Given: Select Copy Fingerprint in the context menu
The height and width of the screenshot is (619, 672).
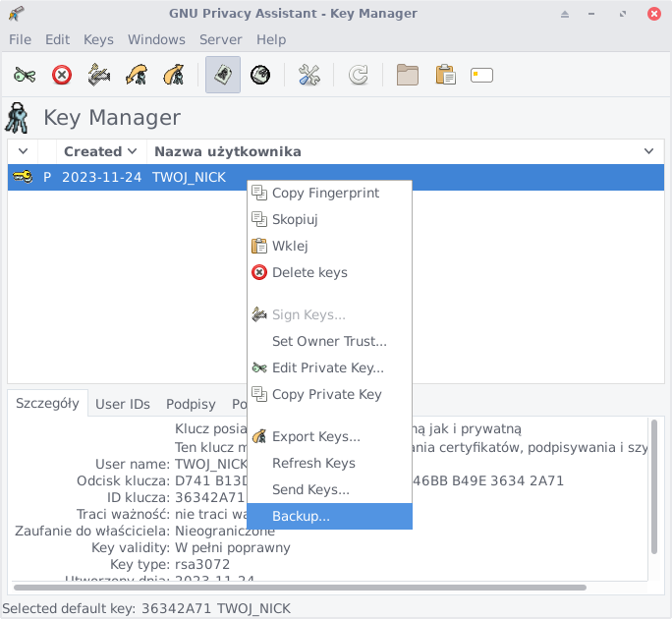Looking at the screenshot, I should pyautogui.click(x=325, y=193).
